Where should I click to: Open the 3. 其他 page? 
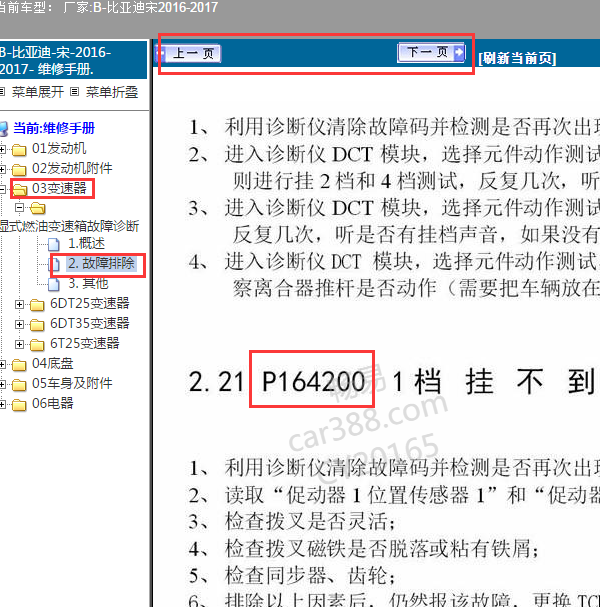(88, 284)
